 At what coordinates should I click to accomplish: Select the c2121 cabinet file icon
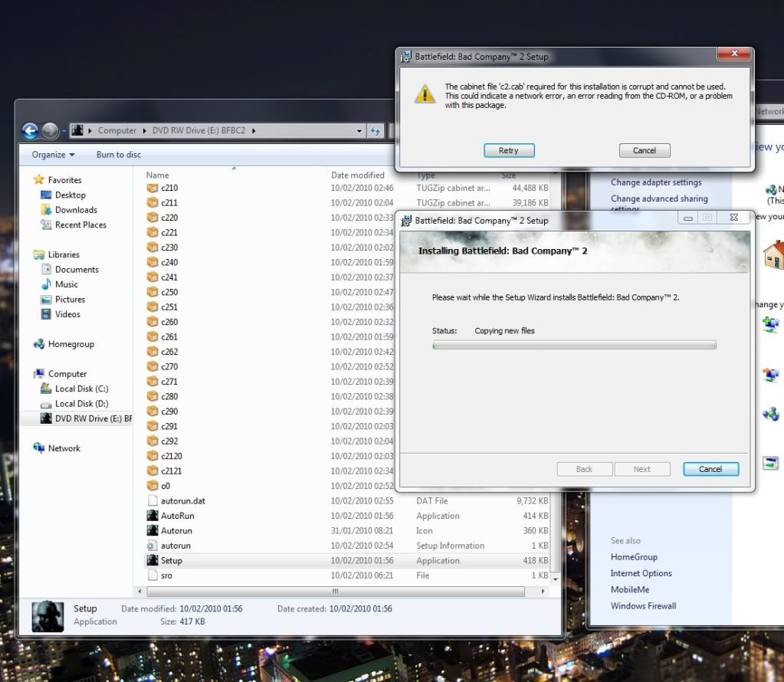(153, 471)
